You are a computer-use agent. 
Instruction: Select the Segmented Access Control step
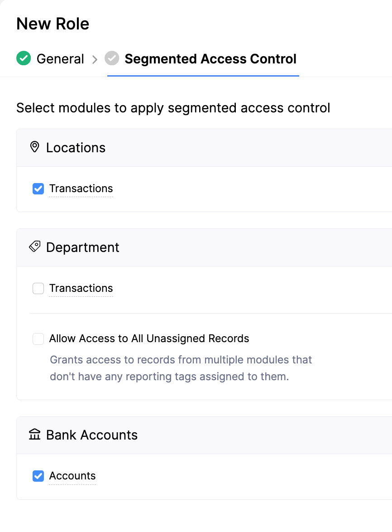(211, 58)
